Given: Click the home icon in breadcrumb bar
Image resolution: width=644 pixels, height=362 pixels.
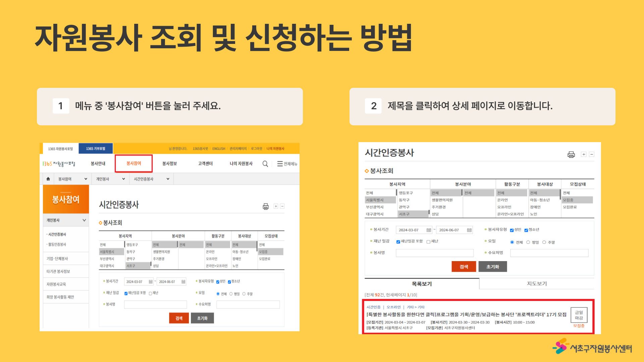Looking at the screenshot, I should (x=48, y=179).
